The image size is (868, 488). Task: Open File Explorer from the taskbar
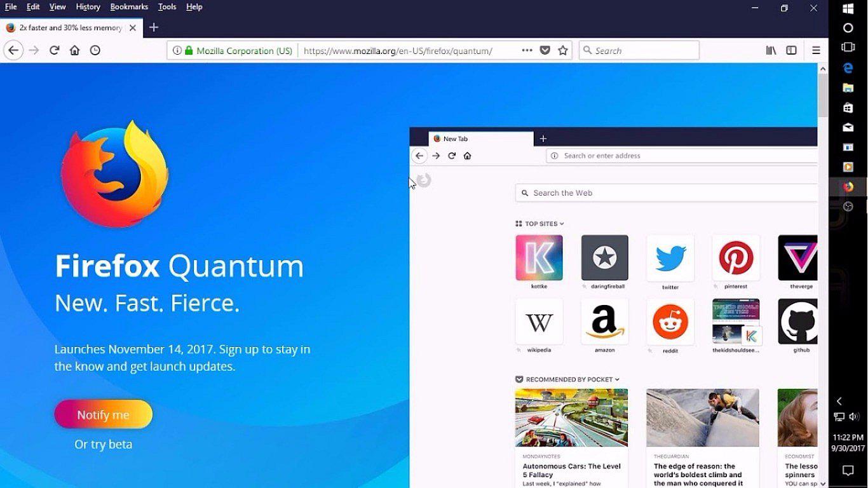tap(848, 87)
